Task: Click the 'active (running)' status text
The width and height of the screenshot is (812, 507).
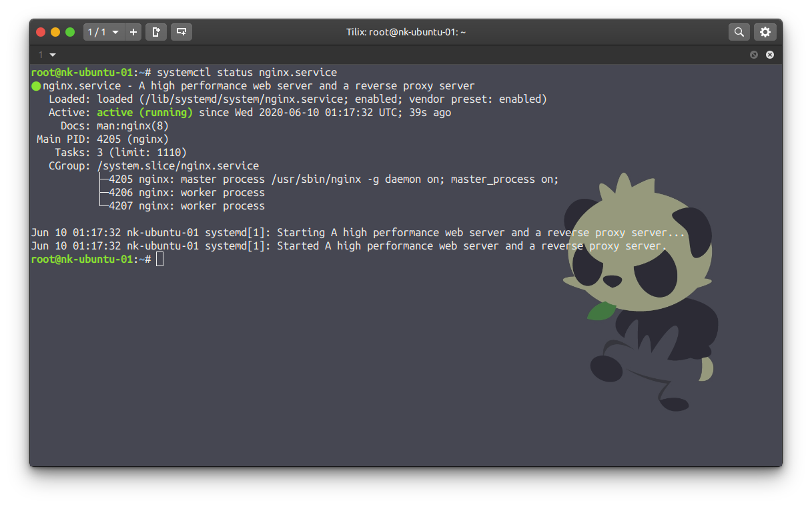Action: click(x=145, y=113)
